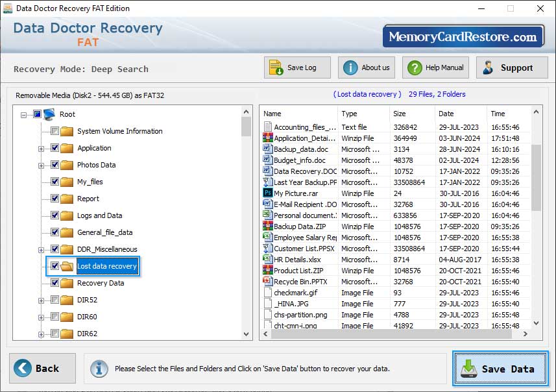Click the DIR52 folder icon

pyautogui.click(x=66, y=300)
